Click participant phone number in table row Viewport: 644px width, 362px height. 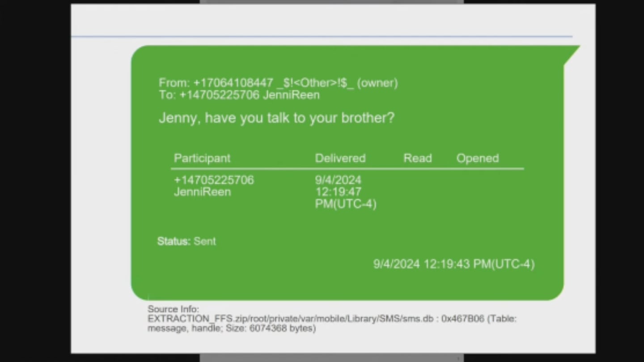pos(214,180)
